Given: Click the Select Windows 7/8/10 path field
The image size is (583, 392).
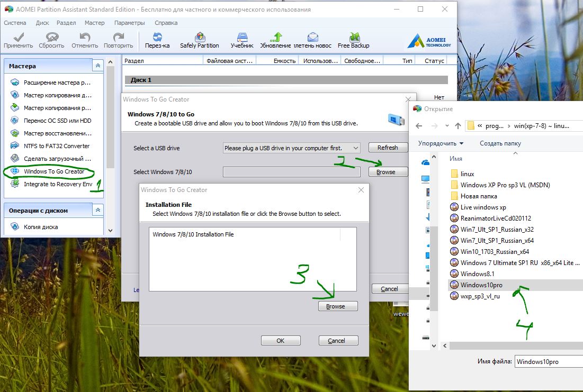Looking at the screenshot, I should [291, 171].
